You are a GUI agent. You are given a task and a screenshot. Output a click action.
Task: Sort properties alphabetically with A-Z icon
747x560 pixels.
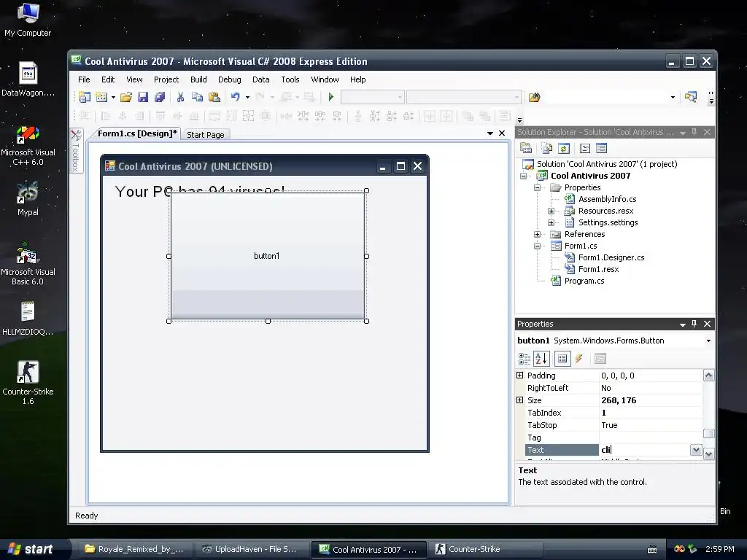click(x=541, y=359)
